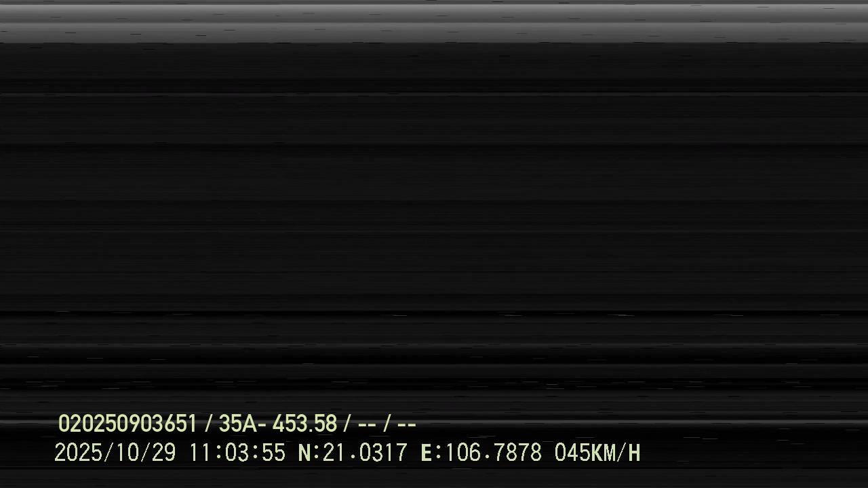Click the KM/H unit label
868x488 pixels.
tap(616, 453)
